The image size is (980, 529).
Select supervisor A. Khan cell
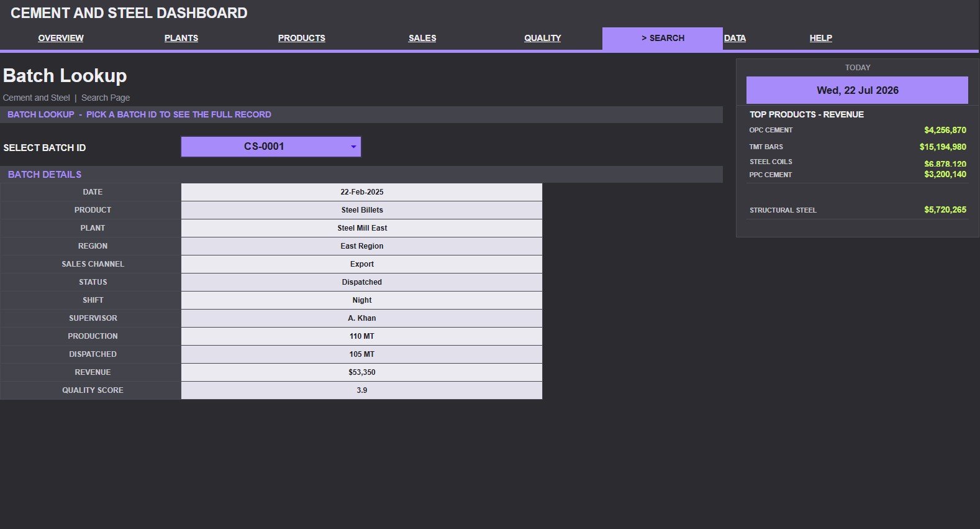pos(362,318)
